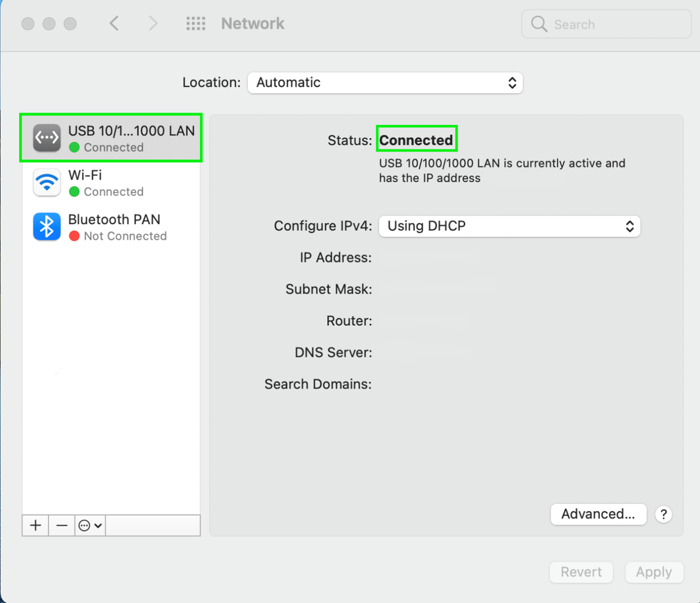
Task: Click the Revert button
Action: click(581, 572)
